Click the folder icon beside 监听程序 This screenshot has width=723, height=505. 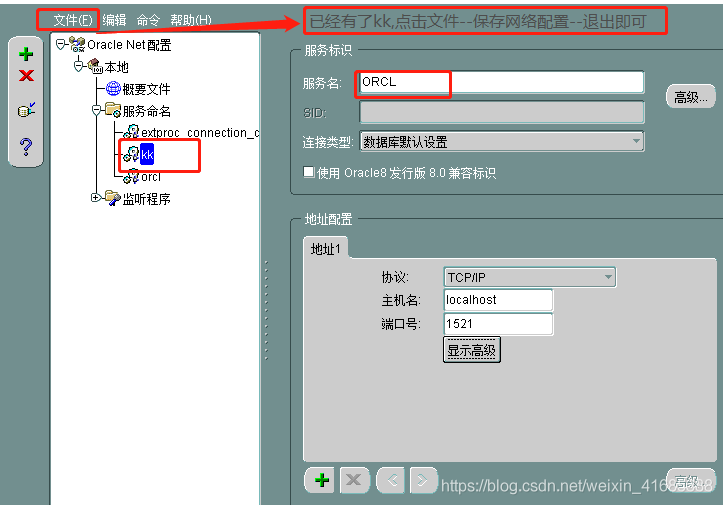[x=113, y=198]
